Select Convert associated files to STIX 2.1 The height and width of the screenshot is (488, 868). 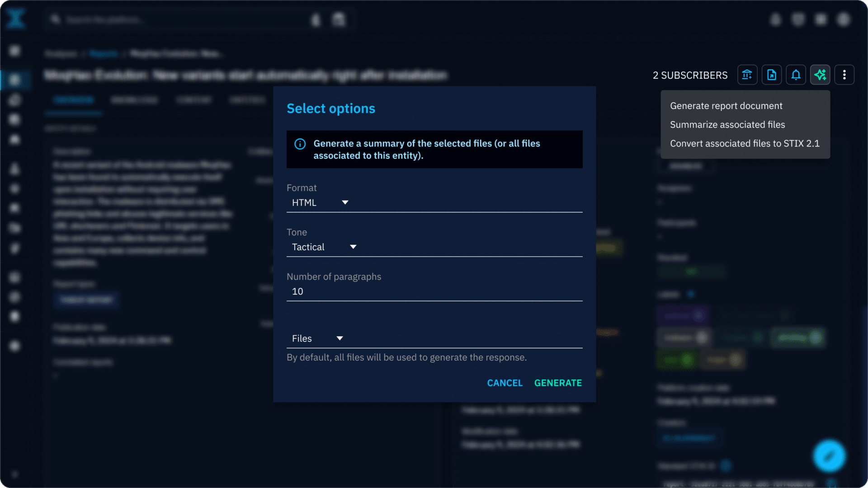pos(744,144)
